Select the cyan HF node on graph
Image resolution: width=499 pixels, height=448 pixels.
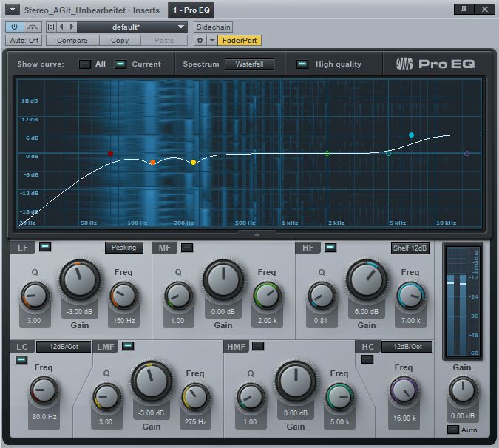411,135
